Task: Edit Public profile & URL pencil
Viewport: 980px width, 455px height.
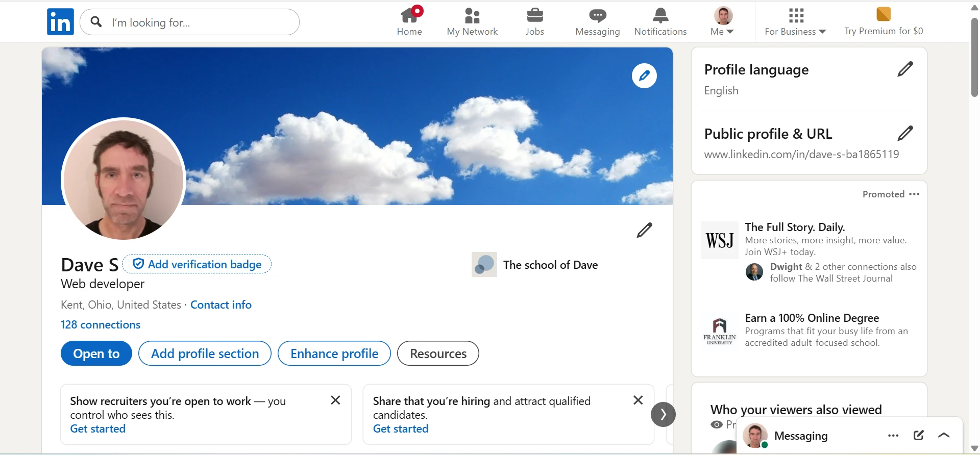Action: coord(905,133)
